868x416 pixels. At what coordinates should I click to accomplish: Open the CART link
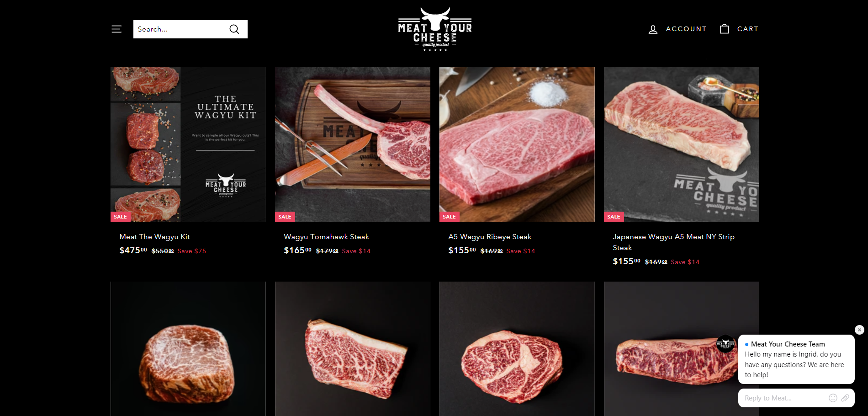(747, 29)
